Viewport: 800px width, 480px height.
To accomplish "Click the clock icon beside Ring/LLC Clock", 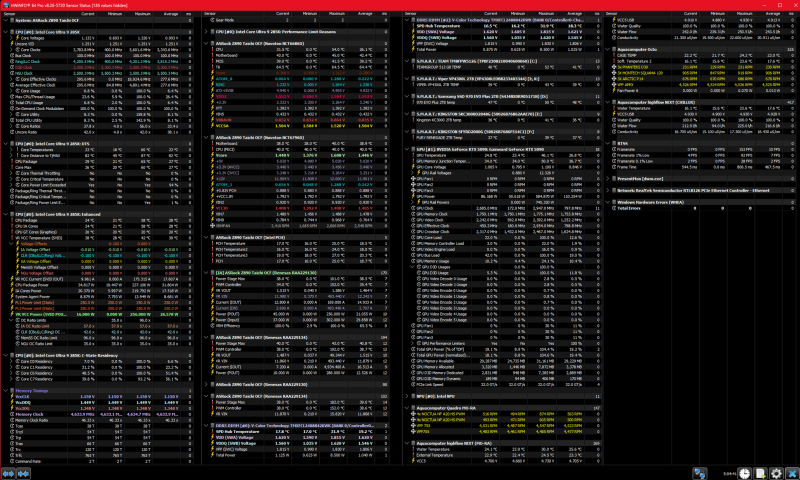I will [x=12, y=61].
